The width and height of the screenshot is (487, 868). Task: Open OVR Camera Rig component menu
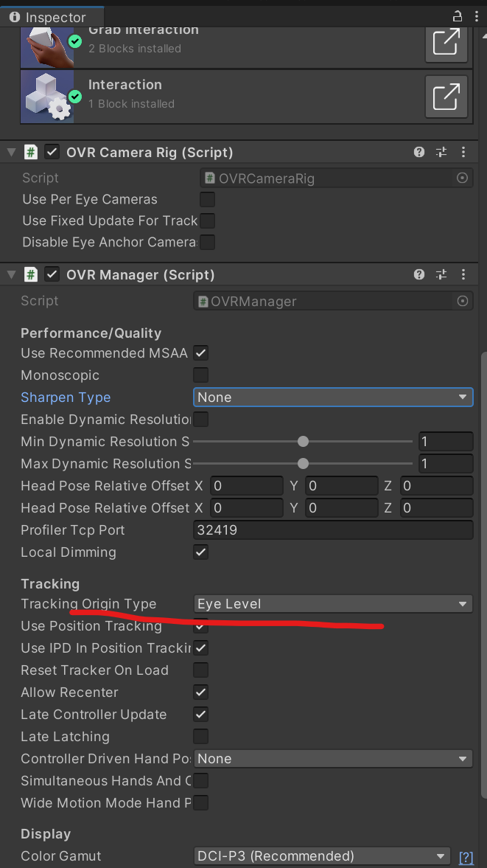point(463,152)
